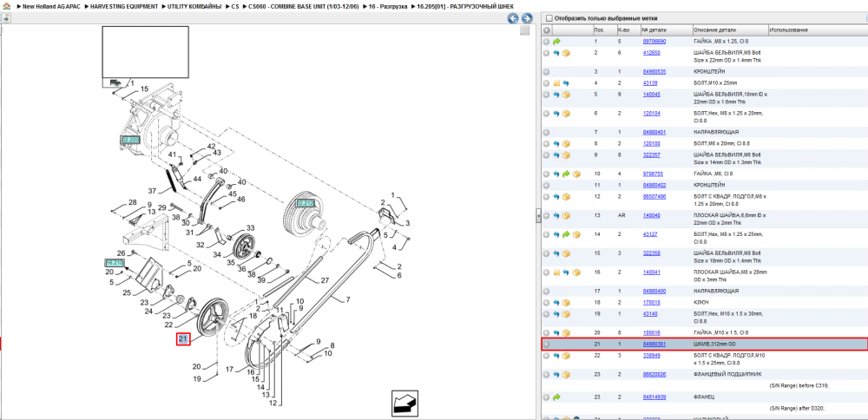Open the home icon in breadcrumb
This screenshot has height=420, width=868.
(7, 5)
